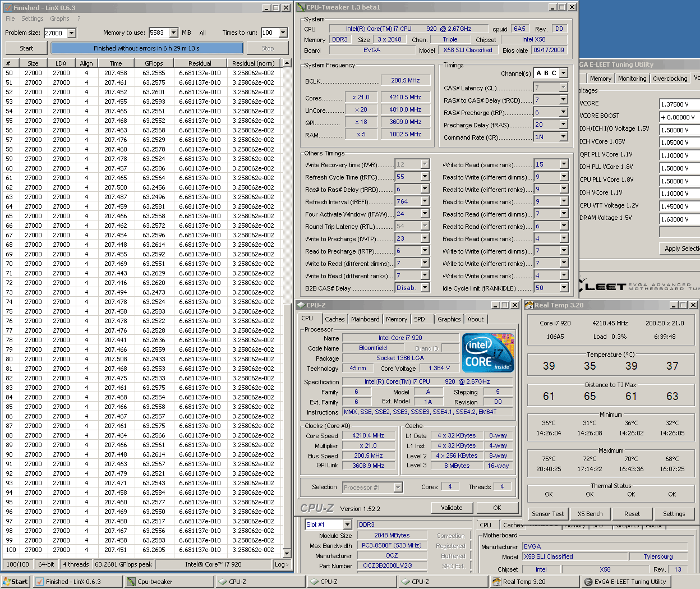Open Settings in Real Temp

pos(674,514)
